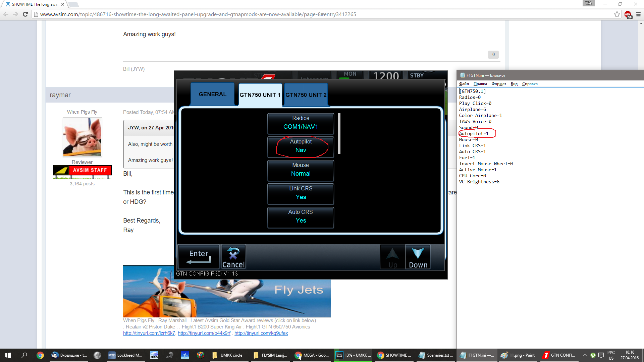Open the Формат menu in Notepad
644x362 pixels.
tap(499, 84)
